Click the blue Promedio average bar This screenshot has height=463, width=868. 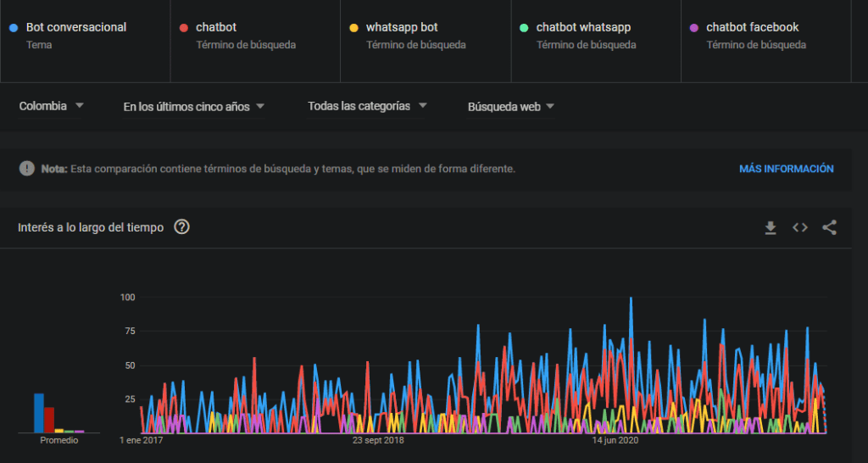[39, 413]
